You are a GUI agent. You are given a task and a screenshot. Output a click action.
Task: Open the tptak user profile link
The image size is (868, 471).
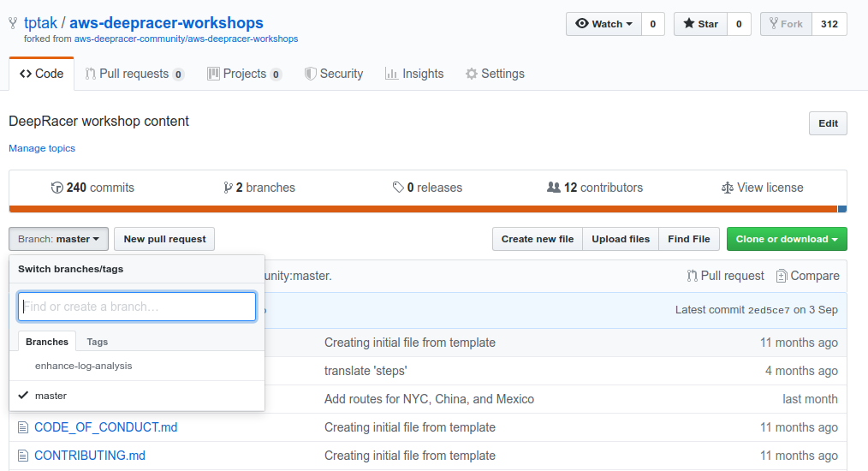point(40,23)
